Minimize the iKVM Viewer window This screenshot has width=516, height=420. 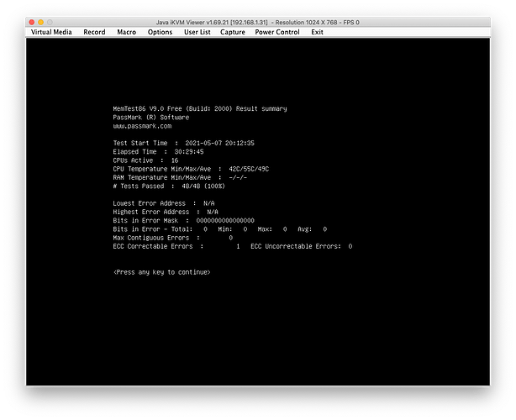(x=41, y=23)
